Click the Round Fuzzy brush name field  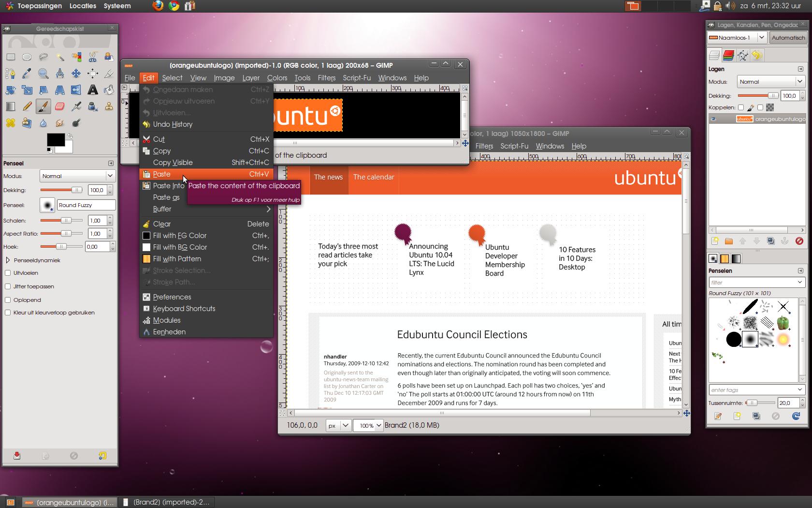[86, 205]
